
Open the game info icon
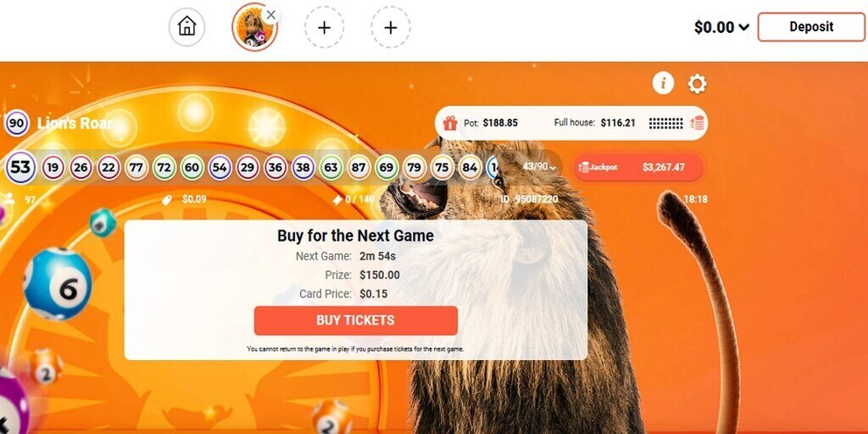coord(663,84)
